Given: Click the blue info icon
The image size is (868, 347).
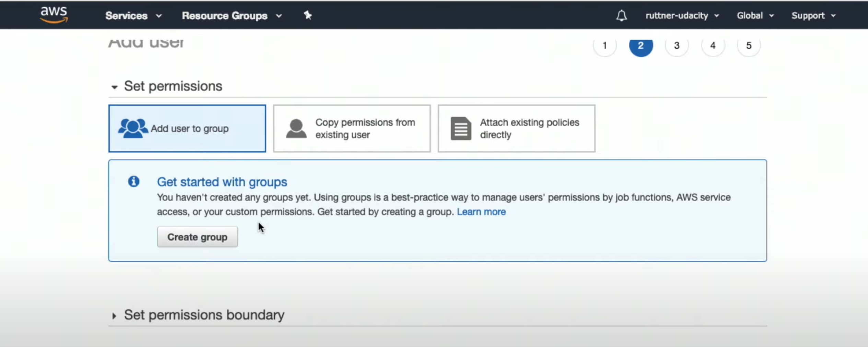Looking at the screenshot, I should [134, 181].
